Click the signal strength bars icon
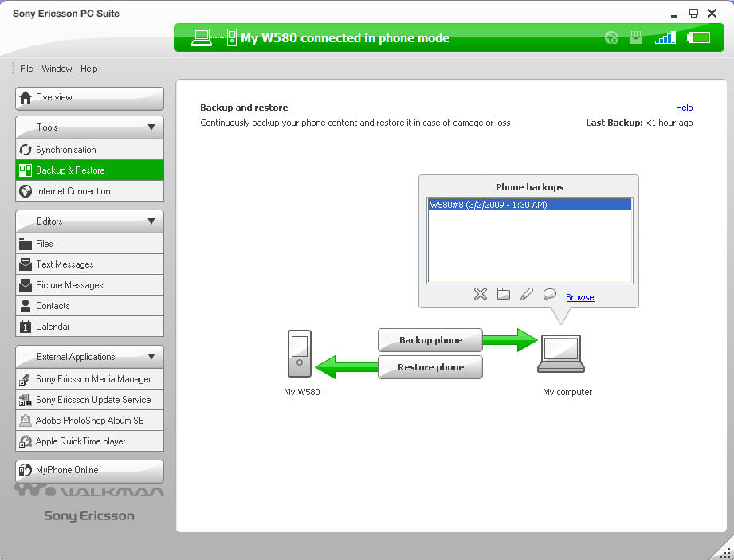The width and height of the screenshot is (734, 560). [665, 37]
